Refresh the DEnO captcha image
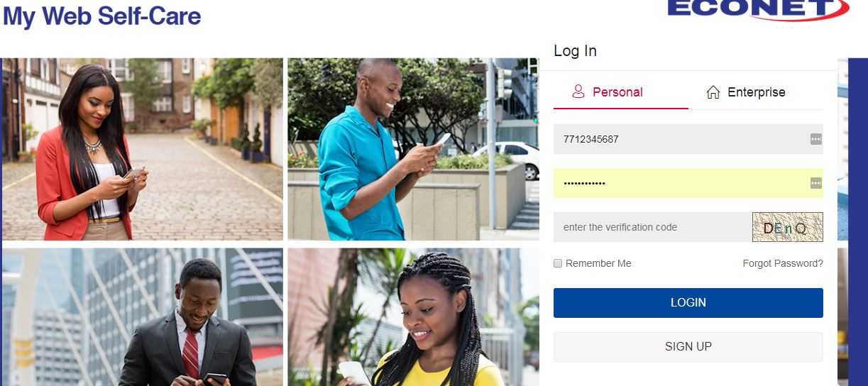 click(788, 227)
